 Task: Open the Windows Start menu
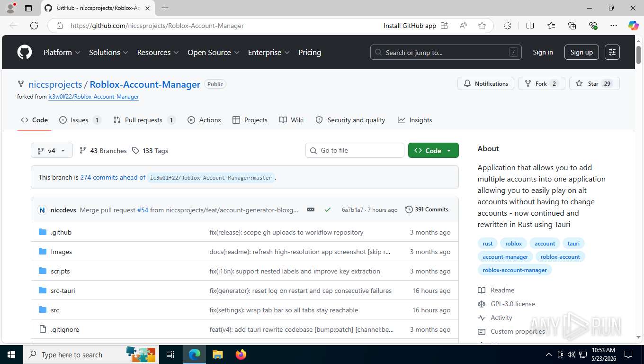pos(11,354)
